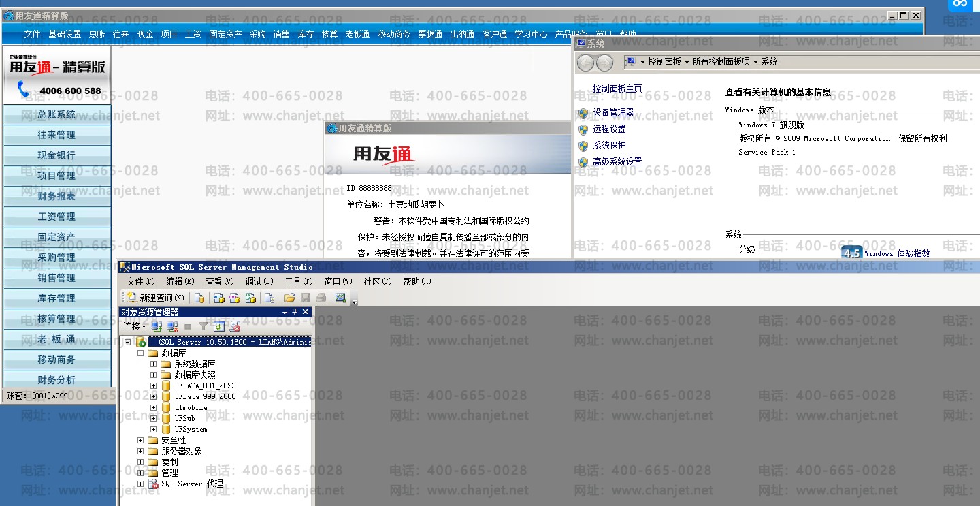Open dropdown arrow after 所有控制面板项 in address bar
The width and height of the screenshot is (980, 506).
pyautogui.click(x=755, y=62)
